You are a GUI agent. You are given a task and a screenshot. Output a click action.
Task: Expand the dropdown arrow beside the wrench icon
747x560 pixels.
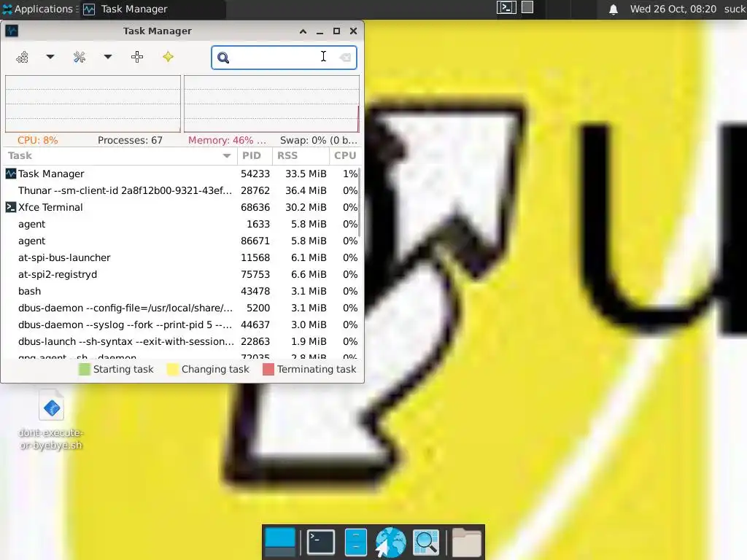coord(108,57)
